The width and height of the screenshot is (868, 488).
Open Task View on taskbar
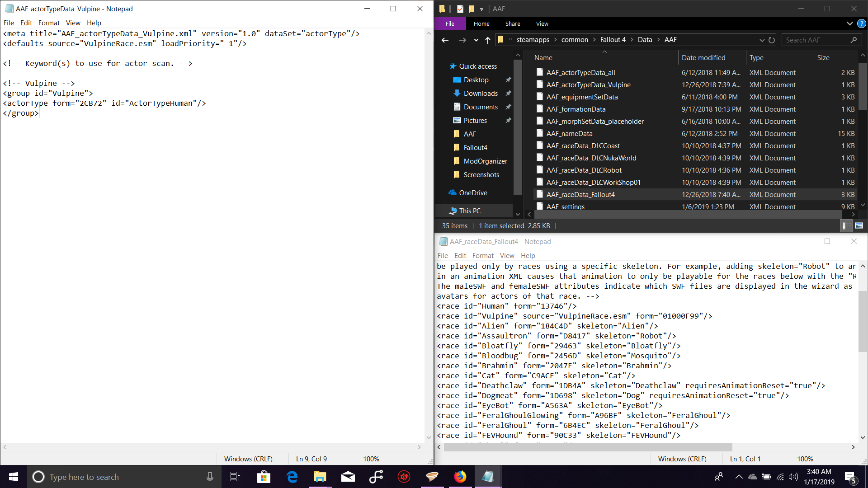click(235, 477)
